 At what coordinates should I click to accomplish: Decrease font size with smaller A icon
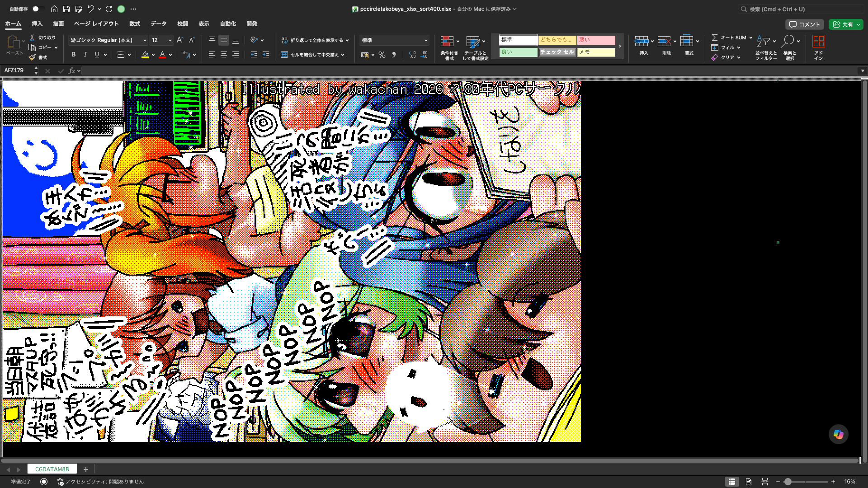pyautogui.click(x=192, y=40)
